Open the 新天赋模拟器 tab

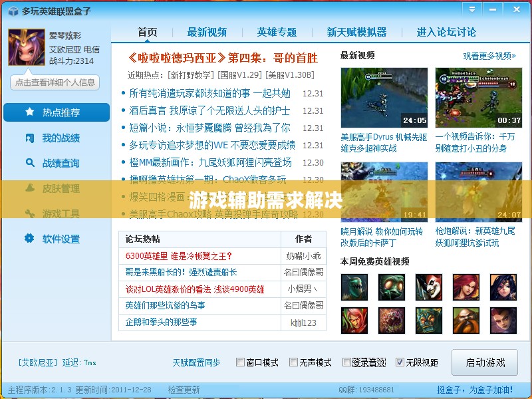[356, 32]
